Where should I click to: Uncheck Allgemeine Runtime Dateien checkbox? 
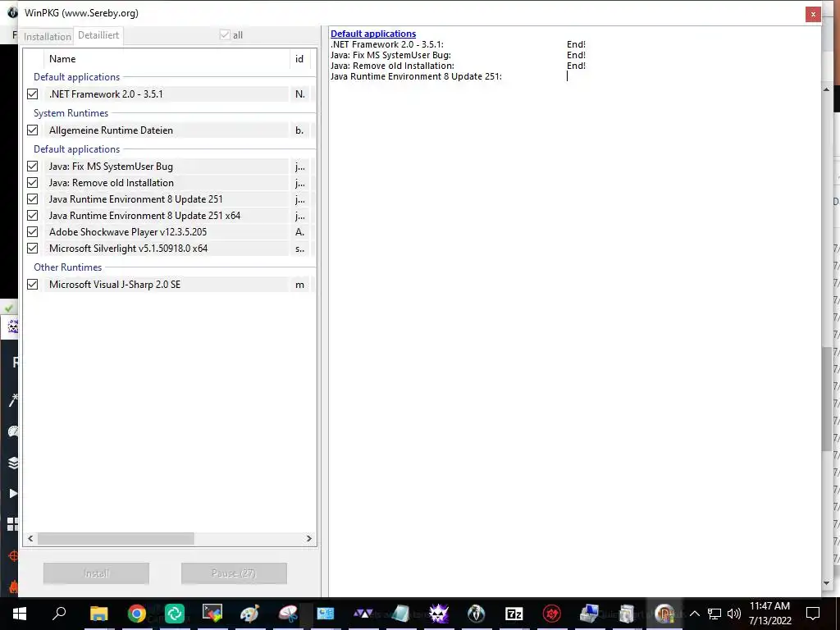33,130
